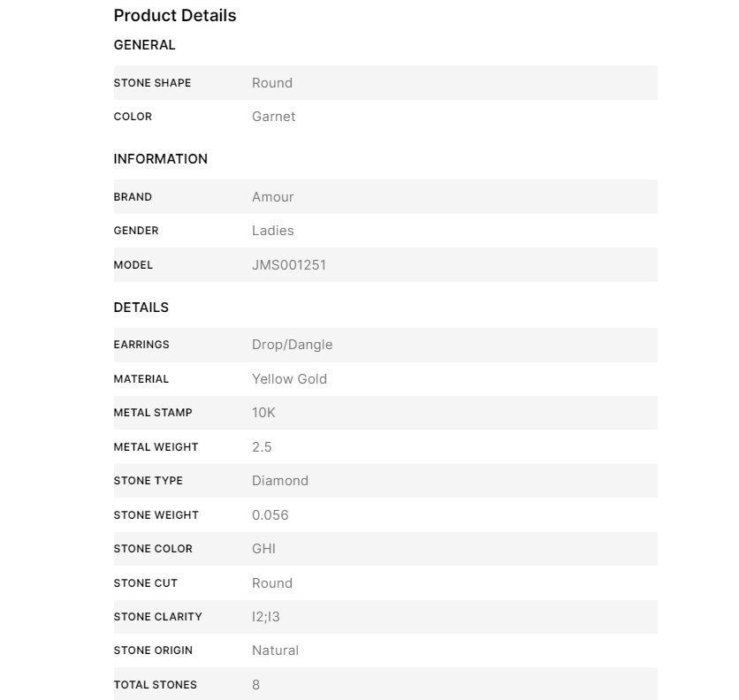739x700 pixels.
Task: Select the Drop/Dangle earrings value
Action: pos(293,345)
